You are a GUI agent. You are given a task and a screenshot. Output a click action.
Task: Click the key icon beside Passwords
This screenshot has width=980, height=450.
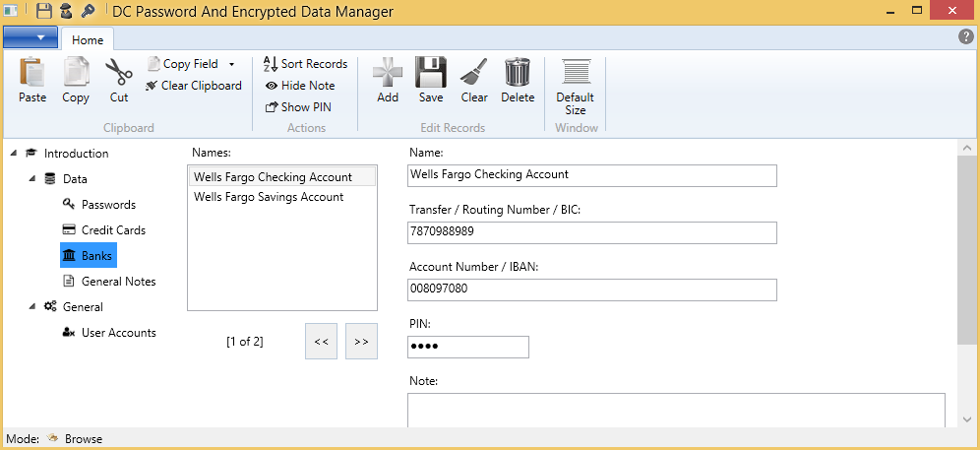click(69, 204)
